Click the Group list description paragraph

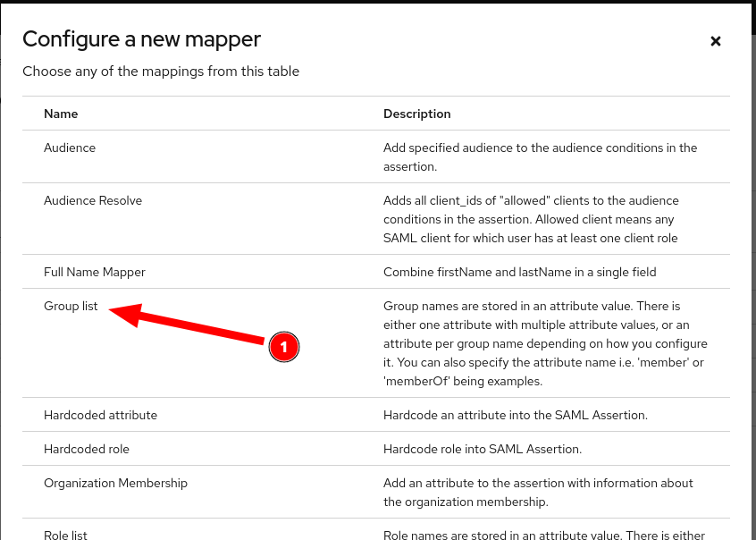tap(545, 343)
